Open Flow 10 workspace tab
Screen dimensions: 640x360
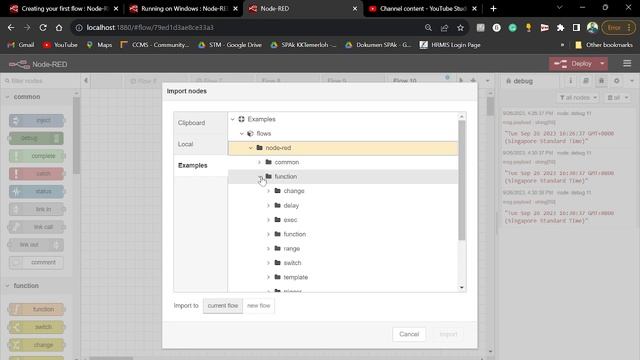[404, 81]
